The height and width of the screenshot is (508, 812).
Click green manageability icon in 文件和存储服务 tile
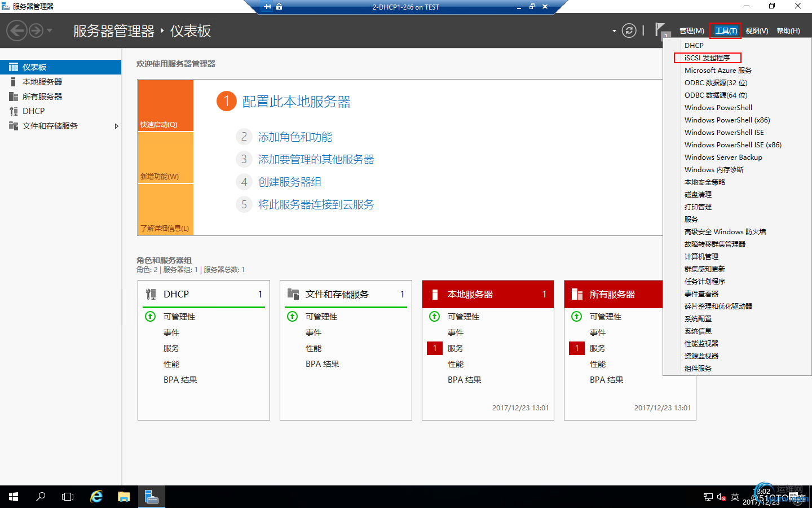(293, 317)
